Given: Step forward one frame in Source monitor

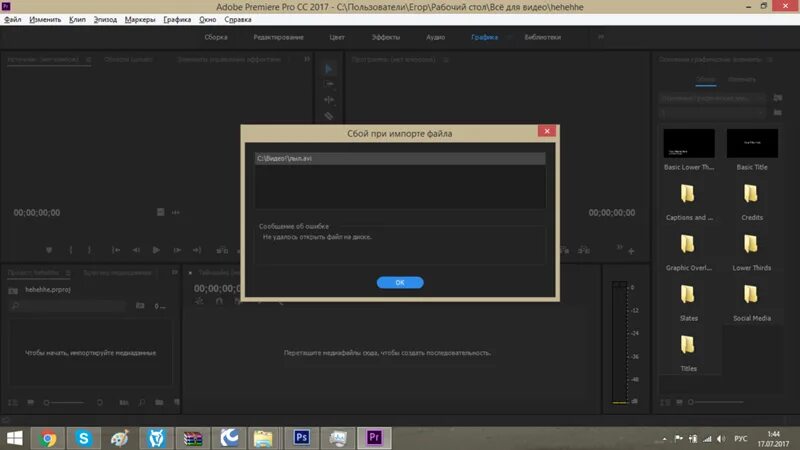Looking at the screenshot, I should (x=177, y=250).
